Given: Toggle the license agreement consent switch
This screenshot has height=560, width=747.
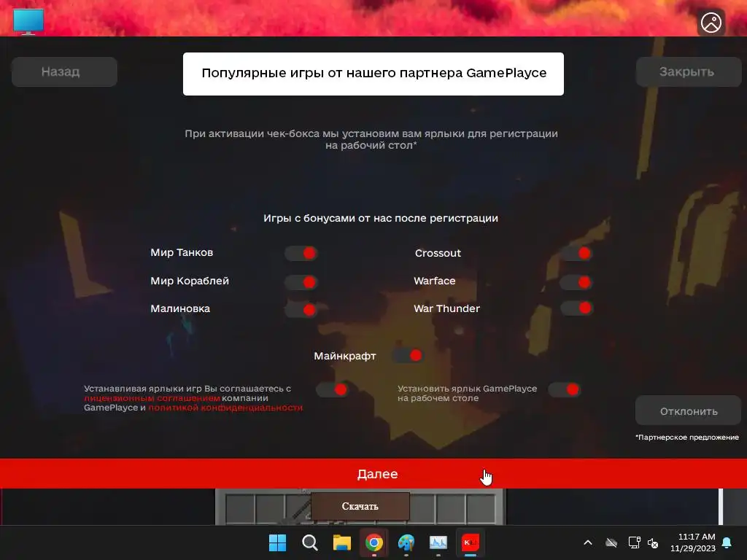Looking at the screenshot, I should (332, 389).
